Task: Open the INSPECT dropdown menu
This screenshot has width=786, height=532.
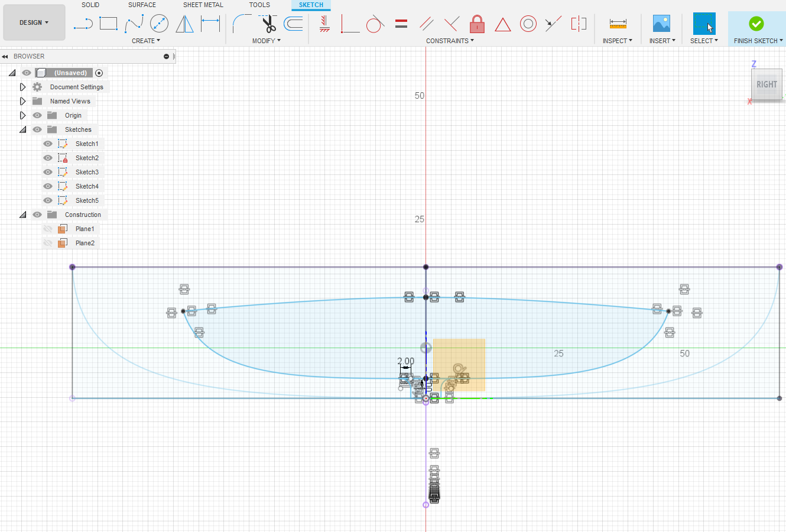Action: click(x=618, y=41)
